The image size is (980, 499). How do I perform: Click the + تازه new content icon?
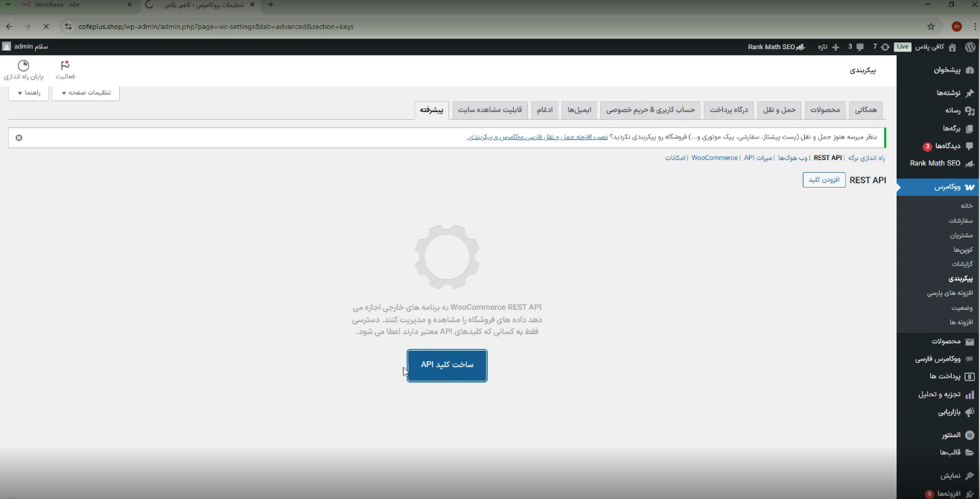coord(828,46)
